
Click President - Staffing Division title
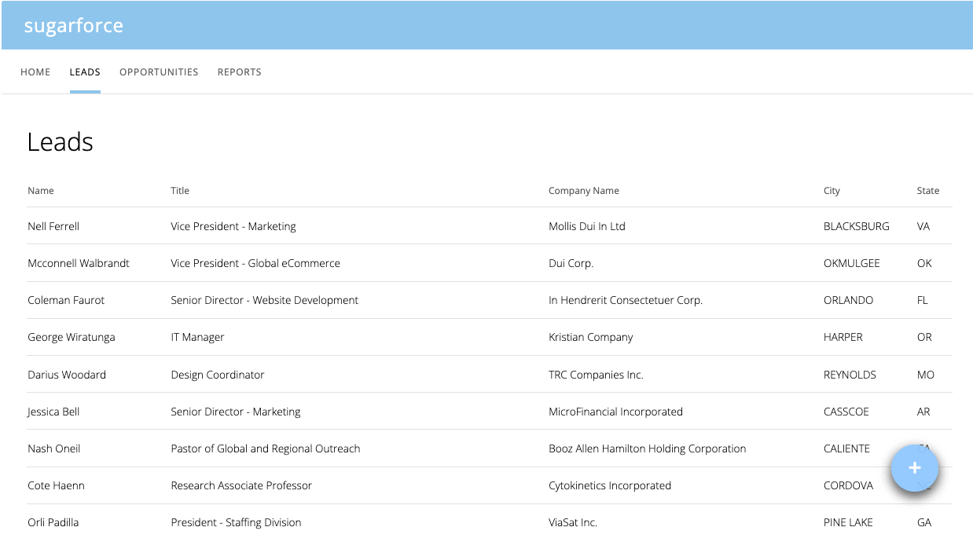236,522
